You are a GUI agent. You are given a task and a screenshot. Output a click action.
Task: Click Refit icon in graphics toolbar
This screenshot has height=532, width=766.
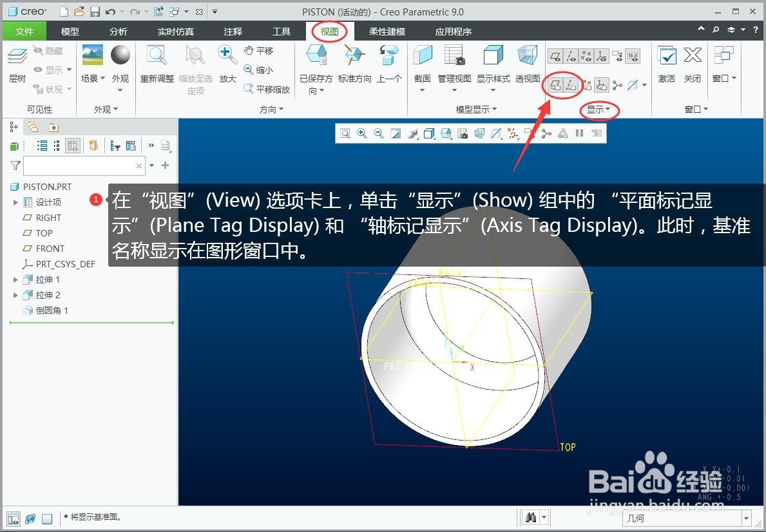coord(345,133)
